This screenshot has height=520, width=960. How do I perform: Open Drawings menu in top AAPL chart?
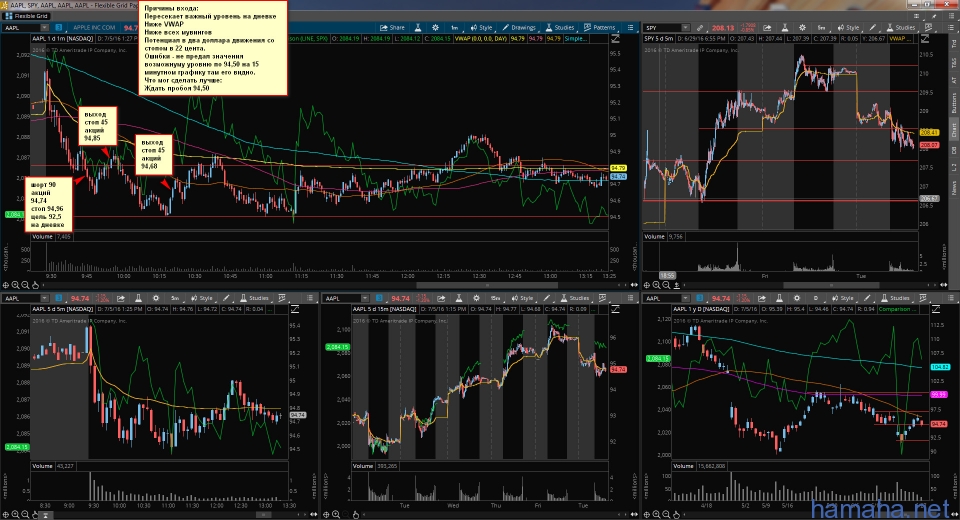click(519, 28)
